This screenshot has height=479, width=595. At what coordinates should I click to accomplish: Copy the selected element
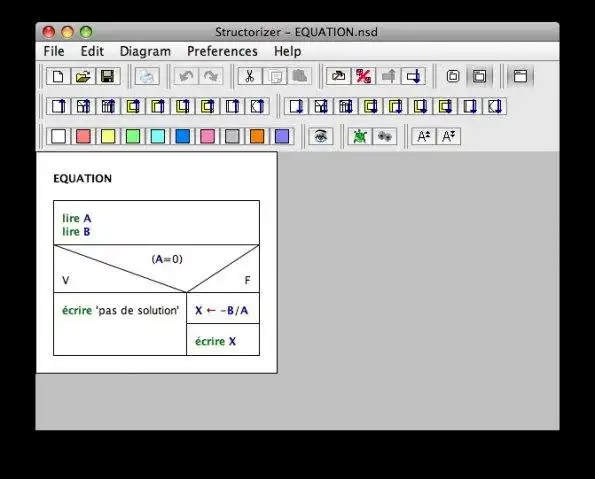click(x=275, y=76)
